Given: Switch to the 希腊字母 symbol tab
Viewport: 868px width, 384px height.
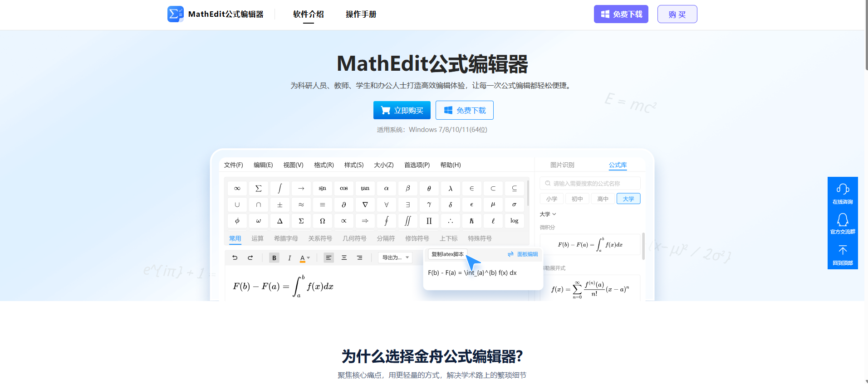Looking at the screenshot, I should [x=286, y=238].
